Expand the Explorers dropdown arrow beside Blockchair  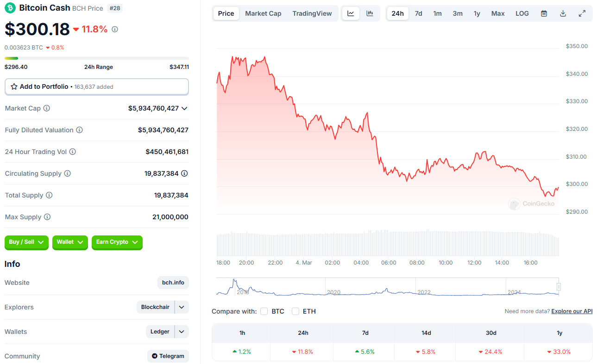(182, 307)
